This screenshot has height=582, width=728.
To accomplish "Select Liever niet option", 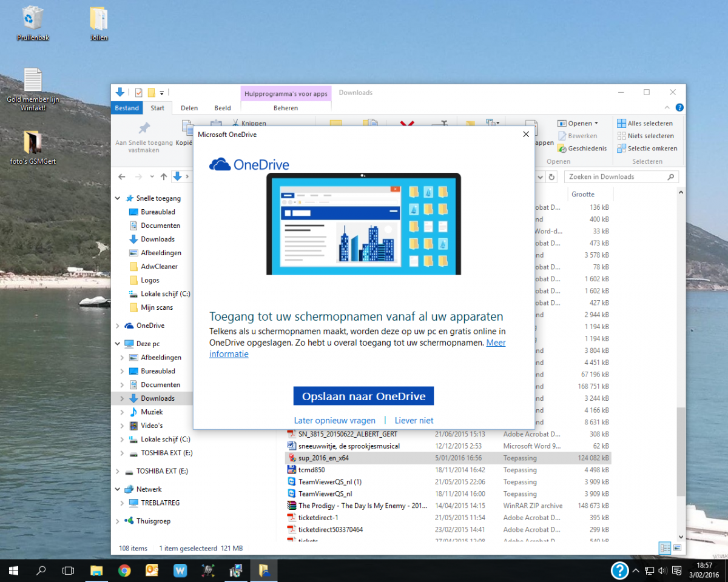I will [x=414, y=420].
